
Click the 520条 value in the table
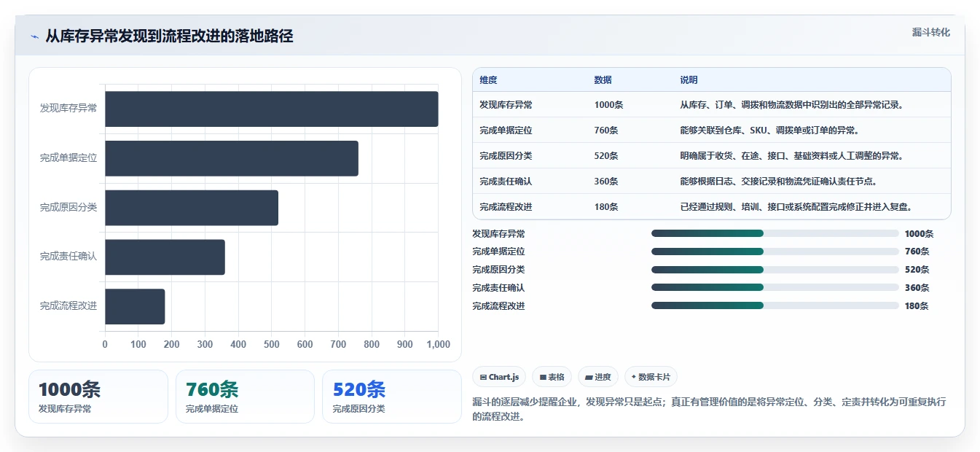click(606, 156)
